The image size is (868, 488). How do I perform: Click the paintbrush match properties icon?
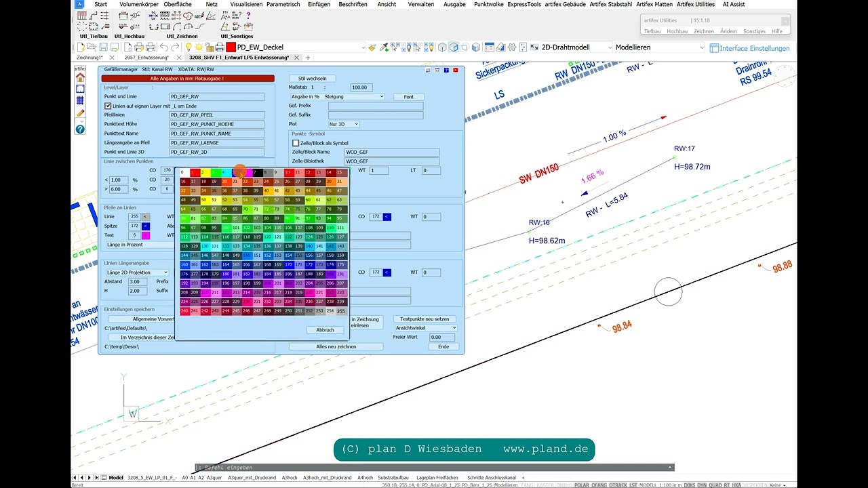pos(372,47)
